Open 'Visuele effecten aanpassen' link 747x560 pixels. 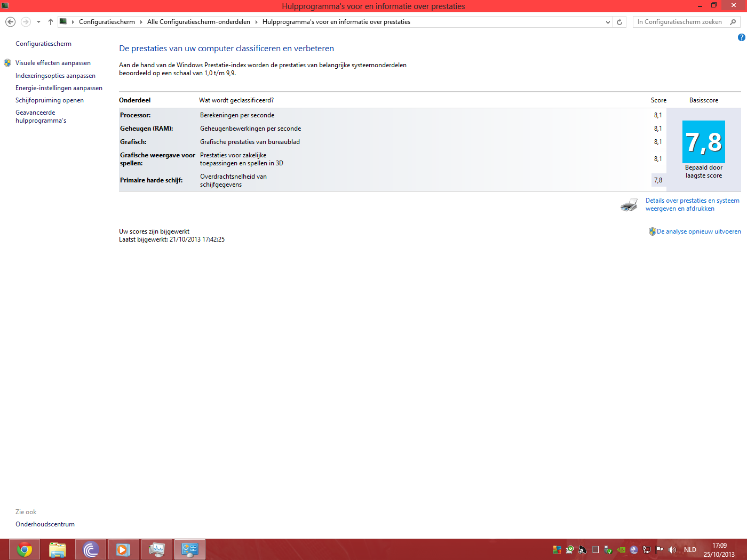pyautogui.click(x=53, y=63)
